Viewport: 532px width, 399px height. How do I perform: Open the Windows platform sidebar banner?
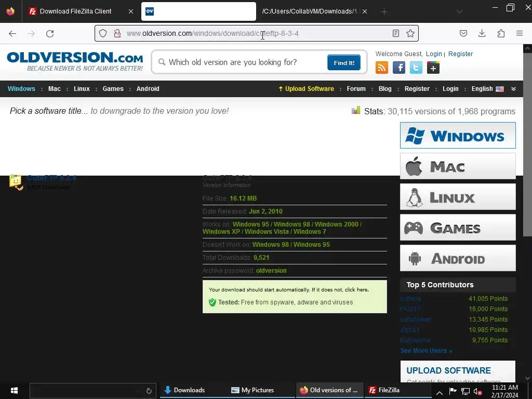[458, 136]
